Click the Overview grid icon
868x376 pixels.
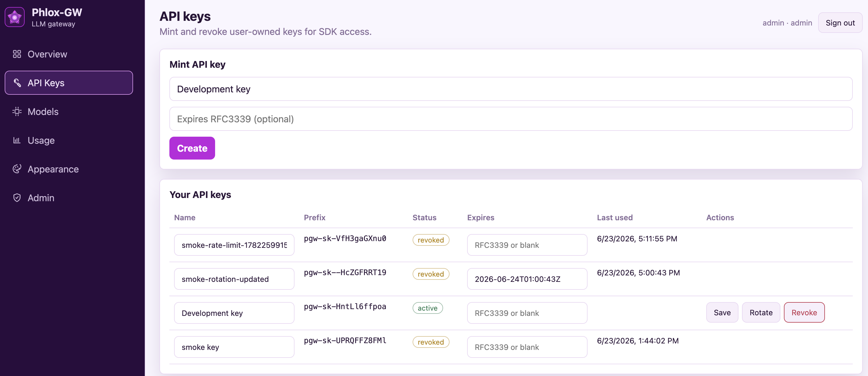point(17,54)
